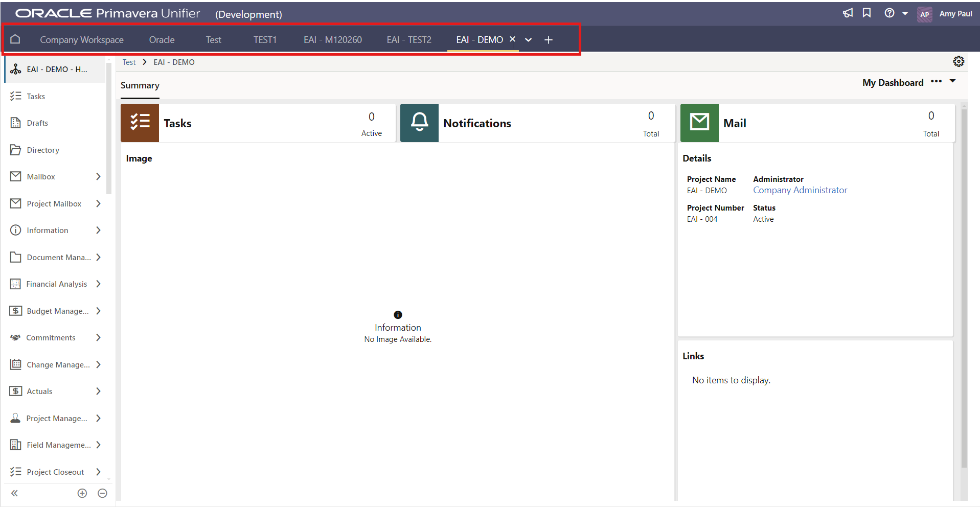Click the Home icon in tab bar
Image resolution: width=980 pixels, height=507 pixels.
(15, 39)
